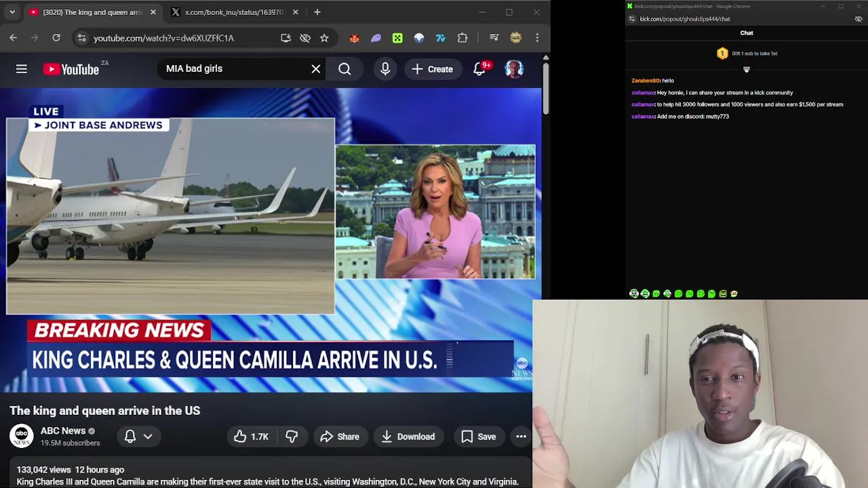
Task: Like the video with 1.7K likes
Action: pos(251,436)
